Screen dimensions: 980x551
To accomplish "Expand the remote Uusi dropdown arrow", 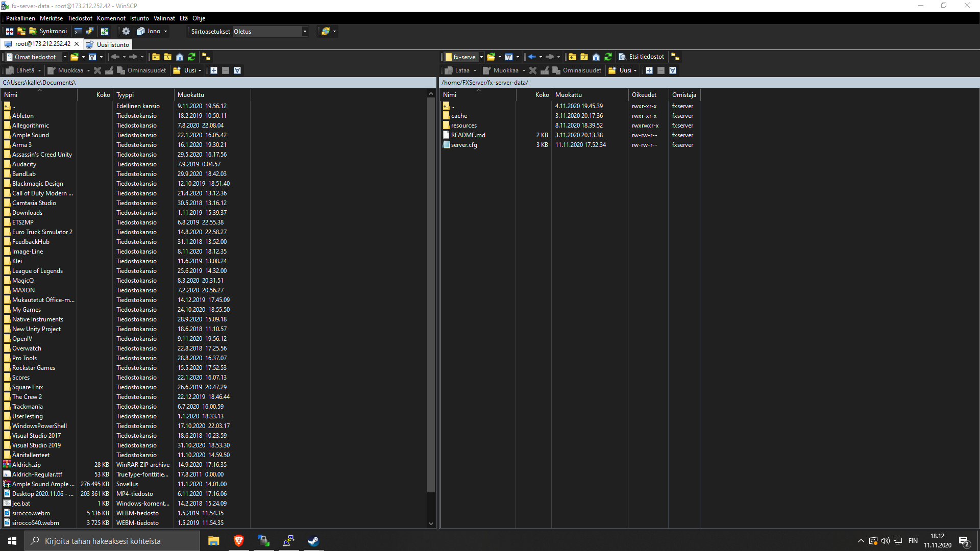I will pyautogui.click(x=635, y=70).
